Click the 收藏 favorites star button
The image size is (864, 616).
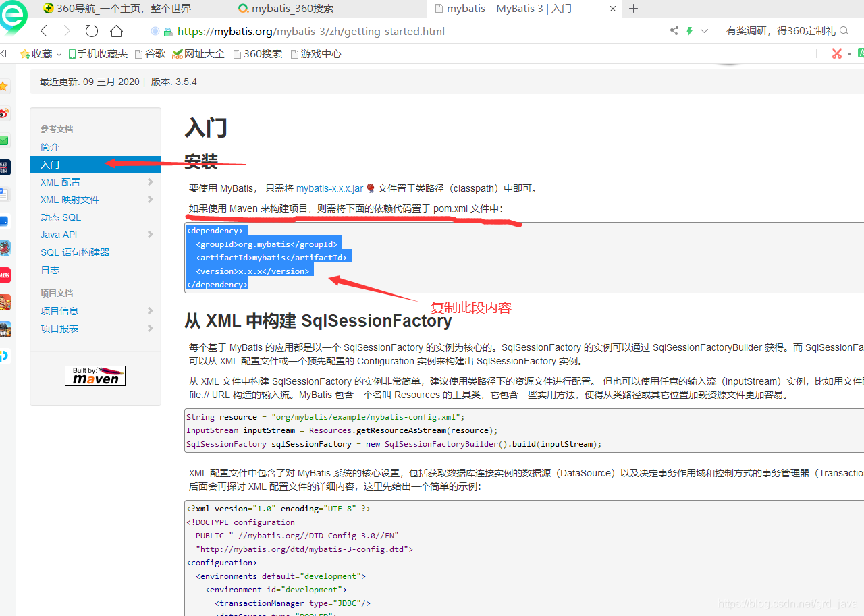36,53
